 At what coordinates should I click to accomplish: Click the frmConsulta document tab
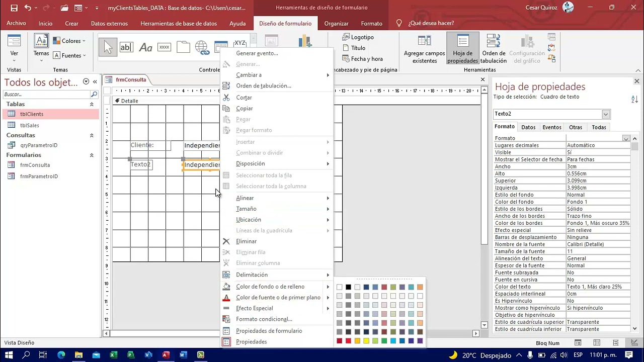pyautogui.click(x=126, y=79)
